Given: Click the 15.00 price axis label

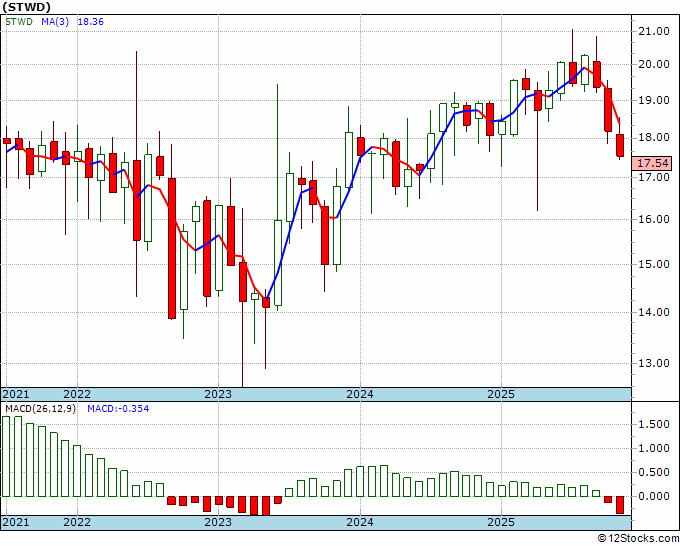Looking at the screenshot, I should [x=654, y=264].
